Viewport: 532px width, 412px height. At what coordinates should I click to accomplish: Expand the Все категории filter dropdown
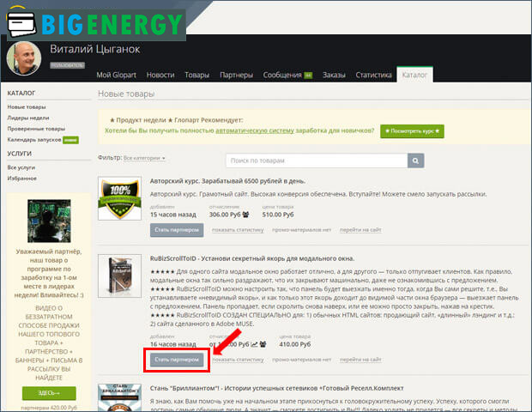coord(143,158)
